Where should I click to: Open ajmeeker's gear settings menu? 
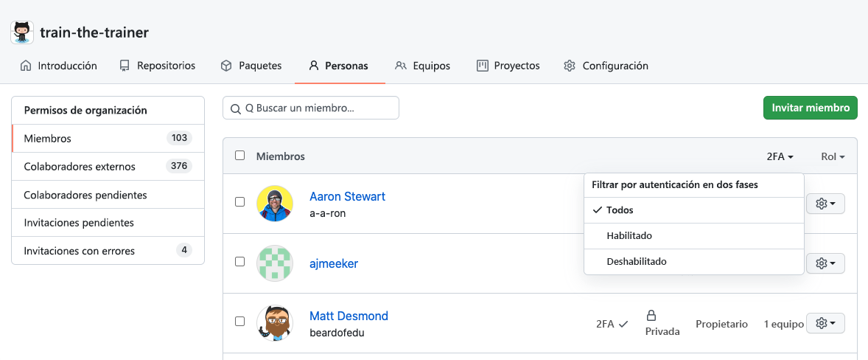[x=825, y=263]
